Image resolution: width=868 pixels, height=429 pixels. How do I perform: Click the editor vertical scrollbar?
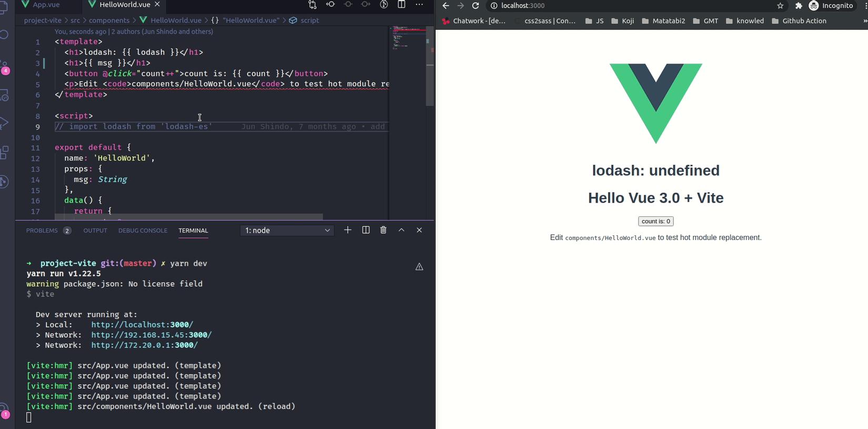point(430,66)
